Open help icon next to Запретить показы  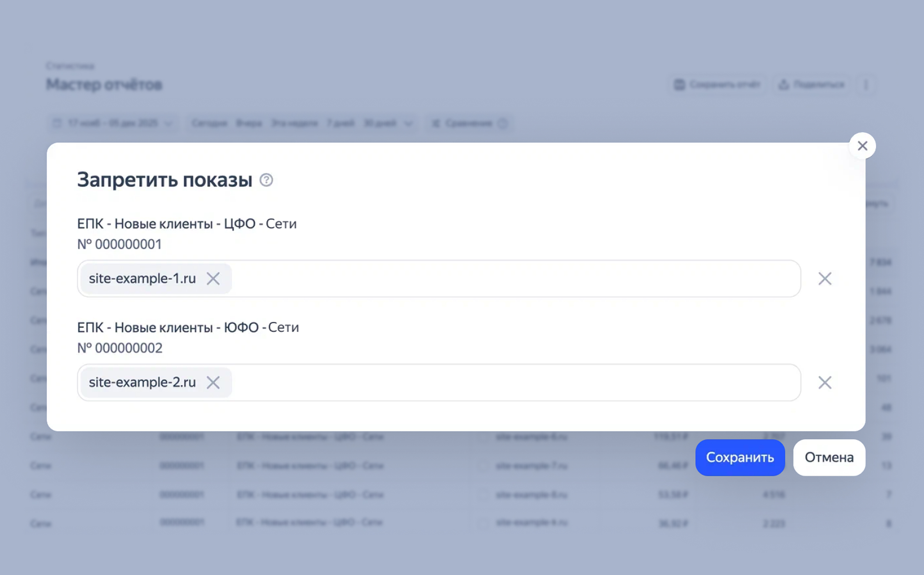tap(266, 180)
